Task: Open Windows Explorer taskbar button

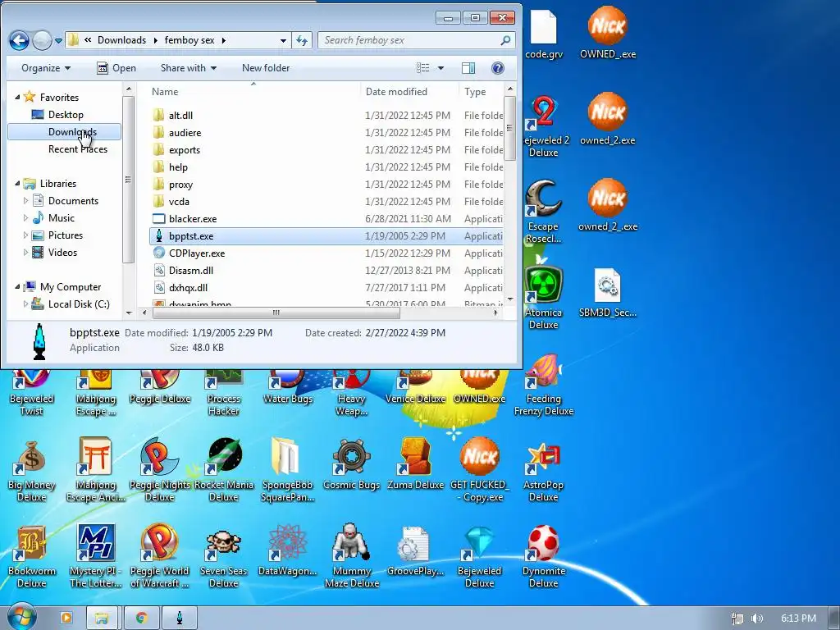Action: pos(102,619)
